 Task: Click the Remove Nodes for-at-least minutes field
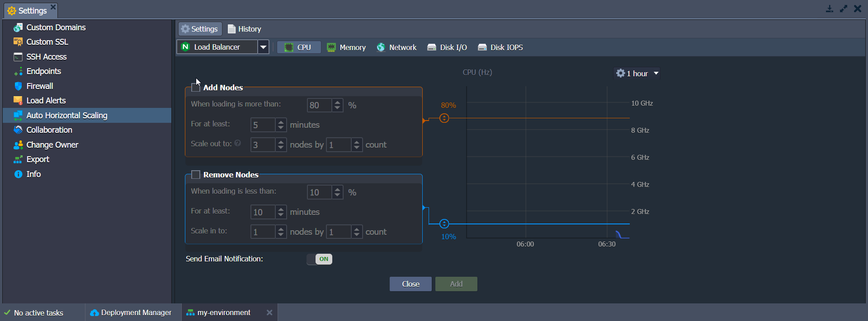(263, 212)
